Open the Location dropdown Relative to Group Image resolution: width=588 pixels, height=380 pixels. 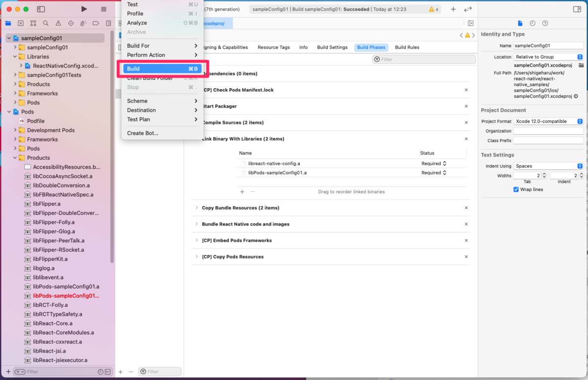coord(548,57)
